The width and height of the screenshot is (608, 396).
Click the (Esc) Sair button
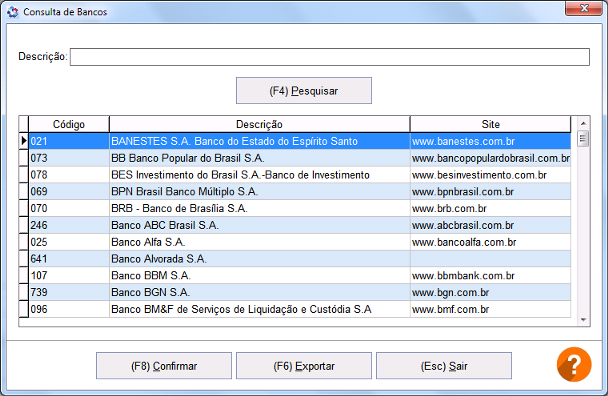(x=444, y=366)
